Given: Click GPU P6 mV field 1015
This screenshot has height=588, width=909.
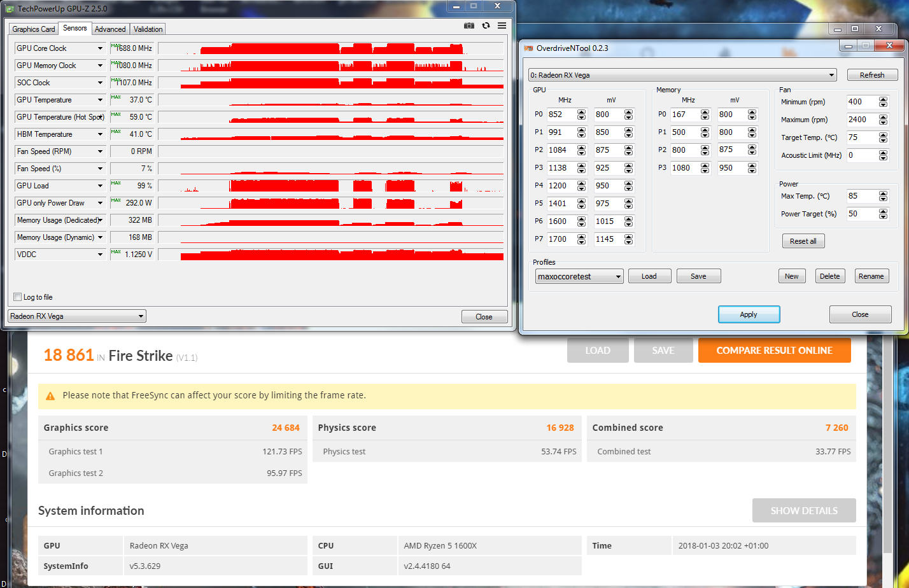Looking at the screenshot, I should click(x=609, y=221).
